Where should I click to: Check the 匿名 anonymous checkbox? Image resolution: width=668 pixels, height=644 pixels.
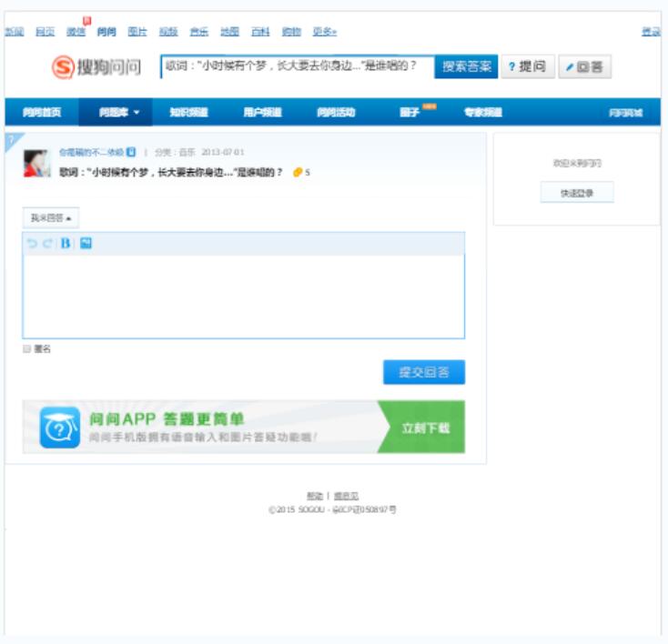[x=27, y=348]
